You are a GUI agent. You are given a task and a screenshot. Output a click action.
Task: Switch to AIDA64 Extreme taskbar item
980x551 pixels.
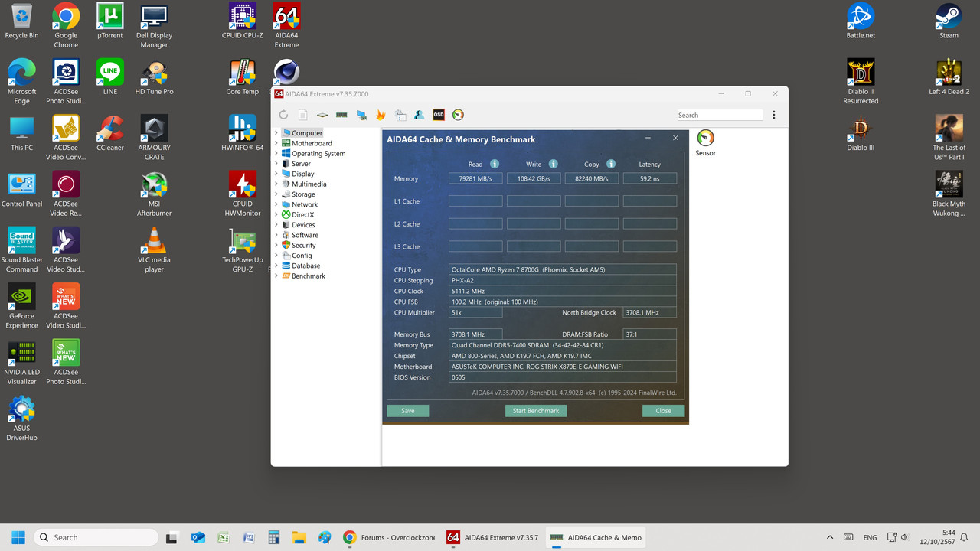tap(493, 537)
